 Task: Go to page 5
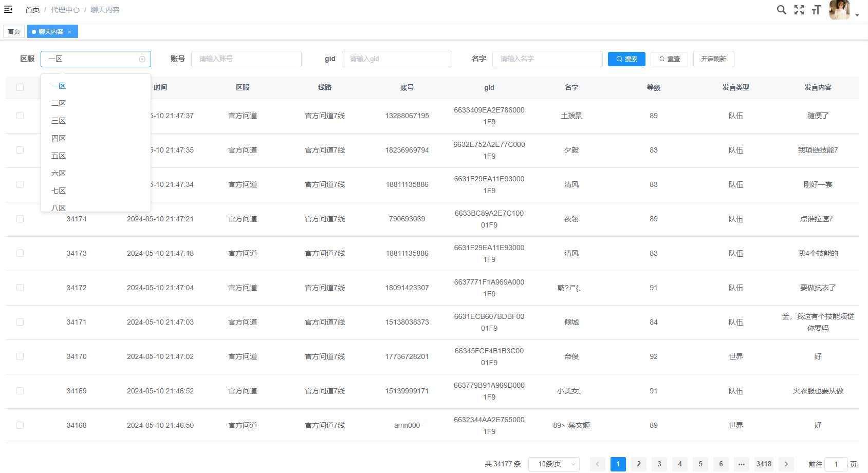click(700, 464)
